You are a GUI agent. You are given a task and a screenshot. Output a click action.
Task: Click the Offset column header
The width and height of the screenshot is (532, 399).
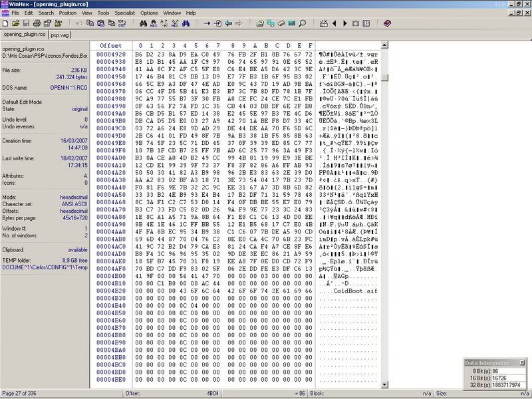point(110,45)
